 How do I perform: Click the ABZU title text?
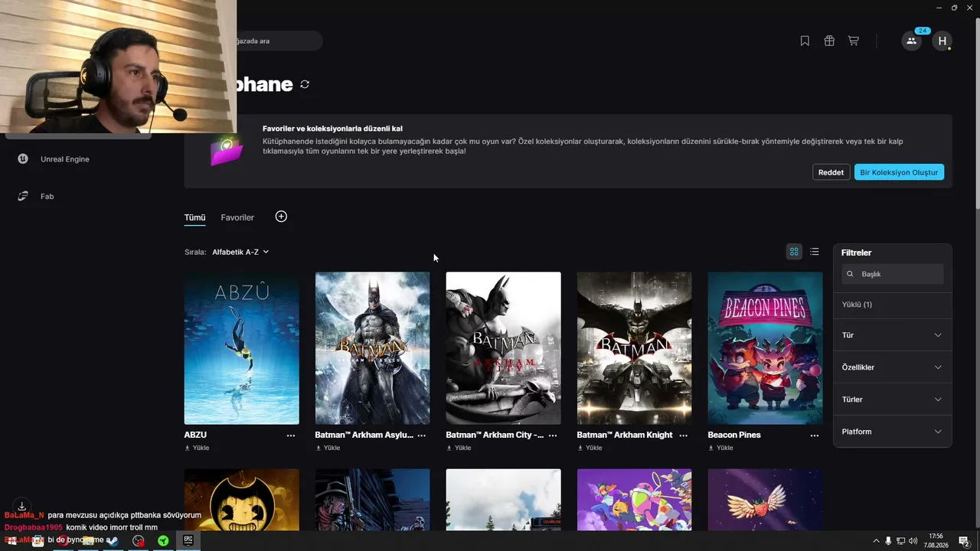point(195,435)
